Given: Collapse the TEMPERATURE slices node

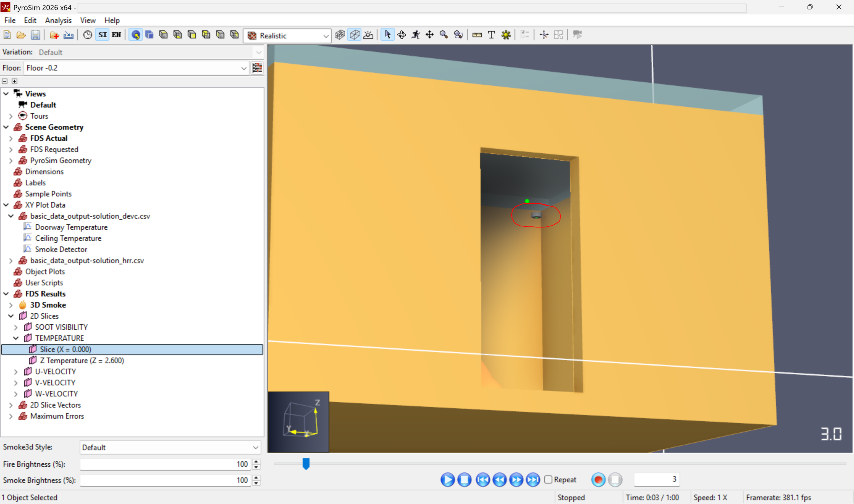Looking at the screenshot, I should point(16,338).
